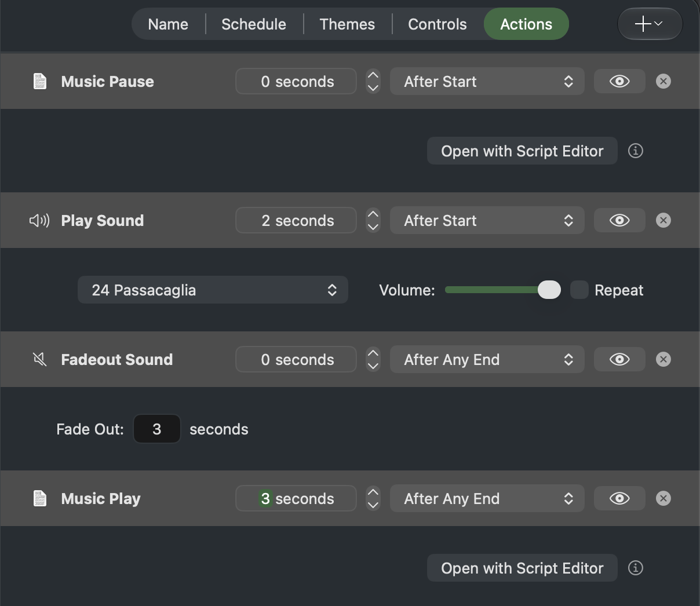Image resolution: width=700 pixels, height=606 pixels.
Task: Click Fadeout Sound seconds stepper arrows
Action: coord(373,359)
